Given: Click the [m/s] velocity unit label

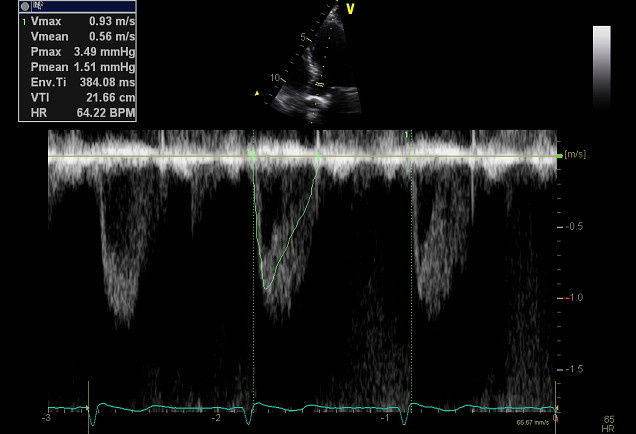Looking at the screenshot, I should point(575,155).
